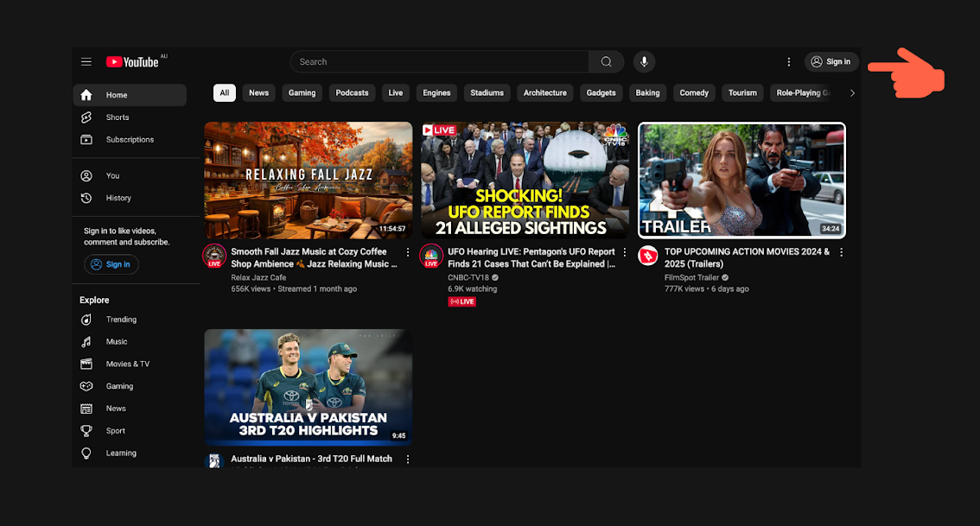This screenshot has width=980, height=526.
Task: Go to Trending under Explore
Action: click(x=121, y=320)
